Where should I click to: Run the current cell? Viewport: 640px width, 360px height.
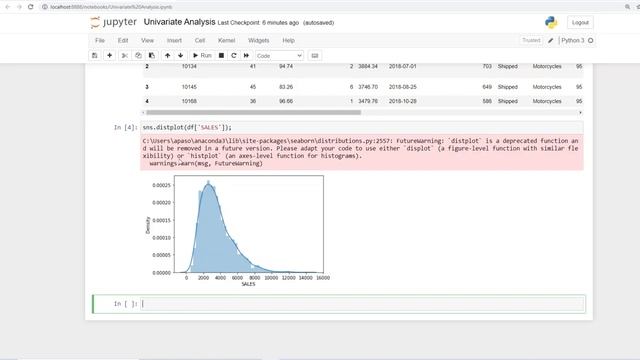pyautogui.click(x=202, y=56)
